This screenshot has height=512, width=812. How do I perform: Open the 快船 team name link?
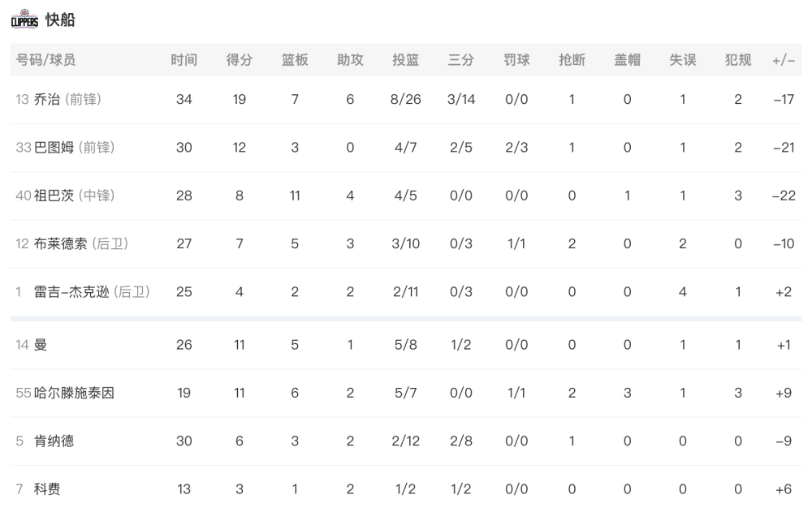click(x=60, y=19)
